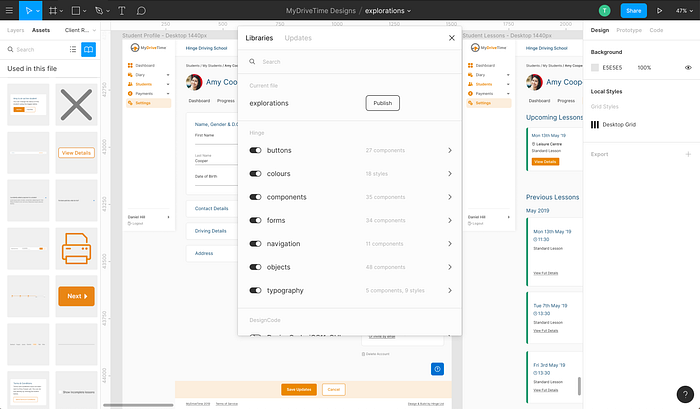Switch to the Updates tab
The width and height of the screenshot is (700, 409).
point(298,38)
